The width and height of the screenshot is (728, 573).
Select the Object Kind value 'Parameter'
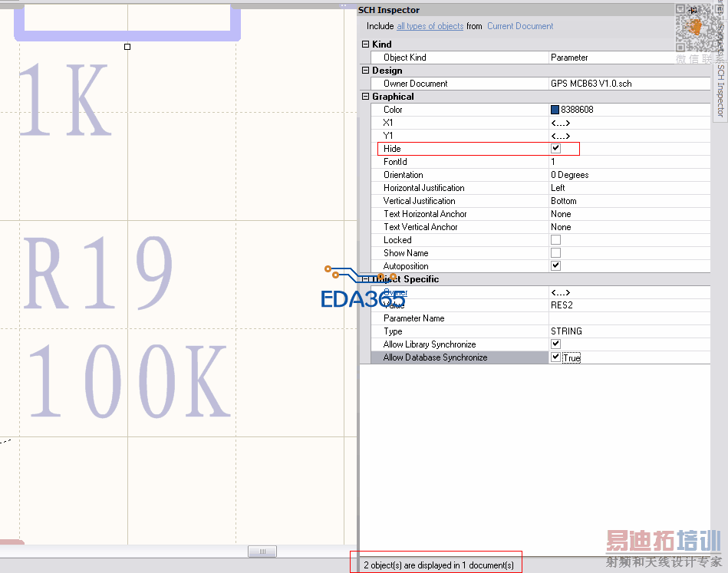pos(629,57)
